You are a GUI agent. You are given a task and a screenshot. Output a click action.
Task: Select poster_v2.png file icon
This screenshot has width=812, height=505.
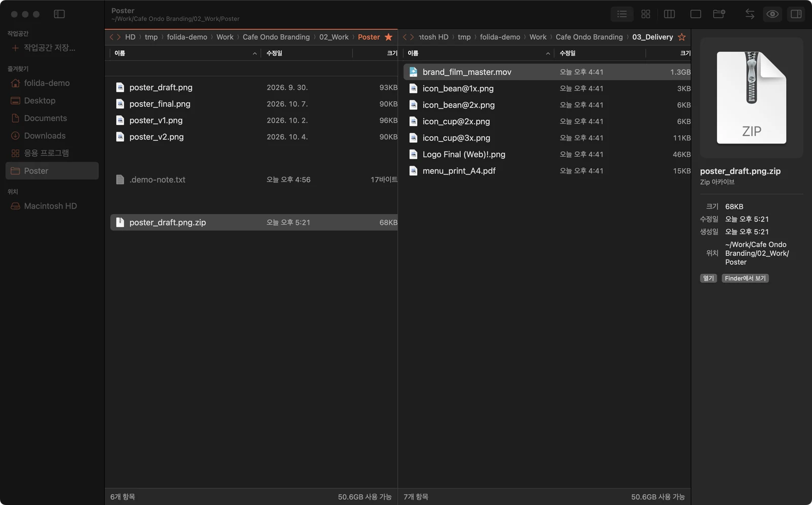[120, 137]
